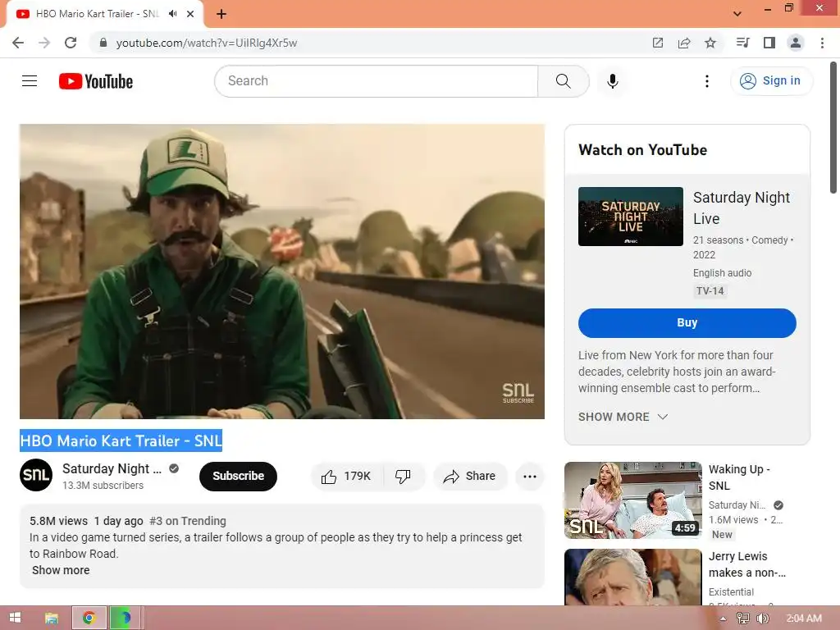The width and height of the screenshot is (840, 630).
Task: Open the Jerry Lewis video thumbnail
Action: pos(632,577)
